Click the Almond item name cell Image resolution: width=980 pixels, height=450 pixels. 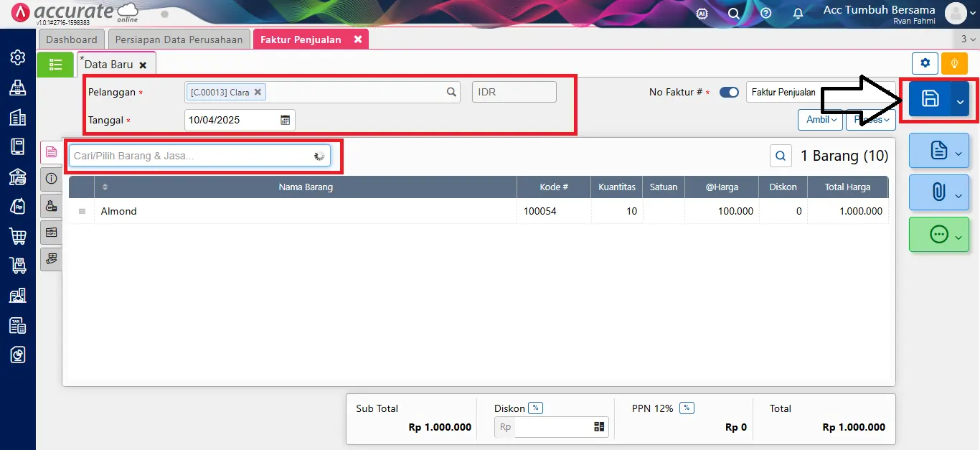coord(305,211)
